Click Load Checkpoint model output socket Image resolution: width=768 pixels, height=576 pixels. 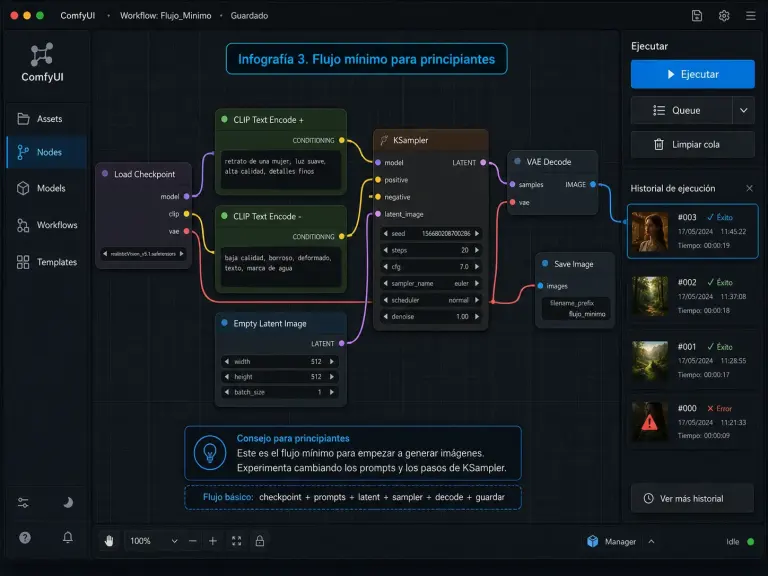pyautogui.click(x=186, y=196)
